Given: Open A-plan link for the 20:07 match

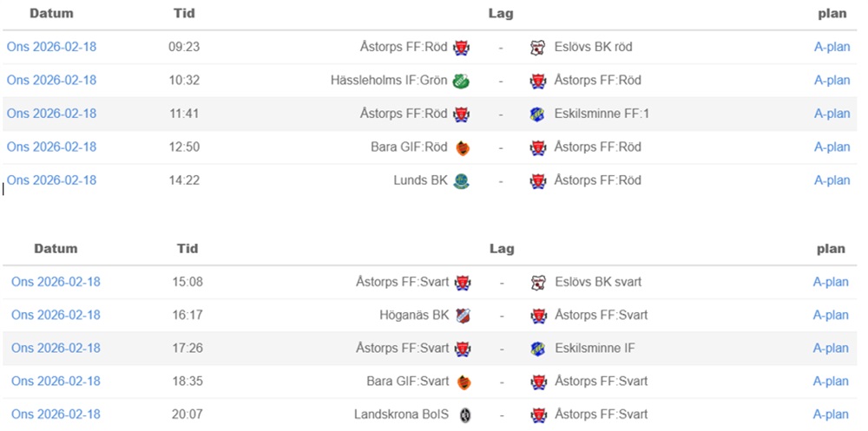Looking at the screenshot, I should (x=831, y=414).
